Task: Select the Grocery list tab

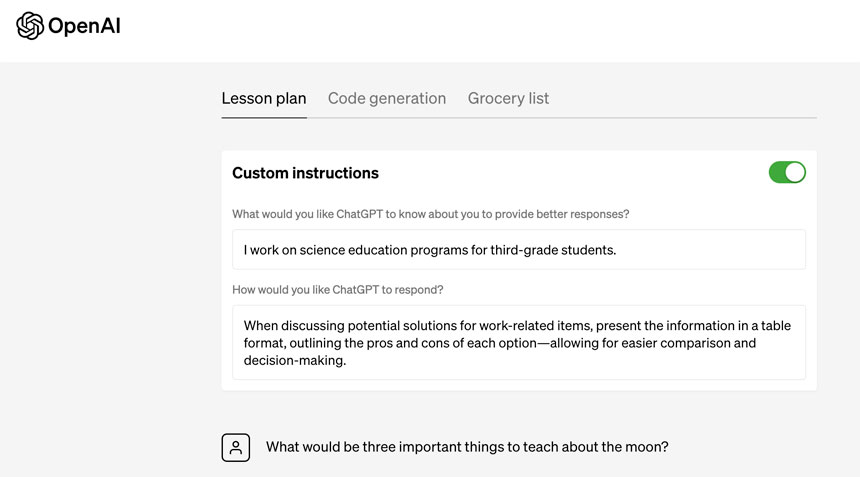Action: (x=508, y=98)
